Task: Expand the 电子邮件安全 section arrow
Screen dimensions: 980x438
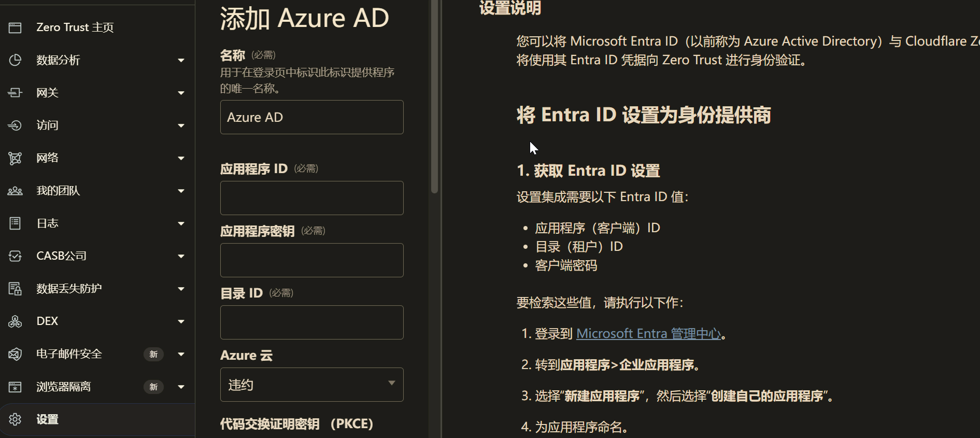Action: coord(181,355)
